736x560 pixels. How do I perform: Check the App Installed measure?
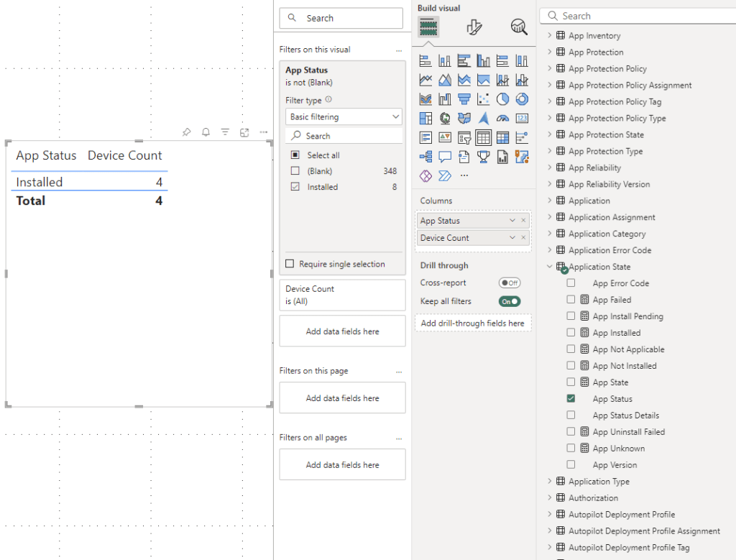(x=571, y=332)
